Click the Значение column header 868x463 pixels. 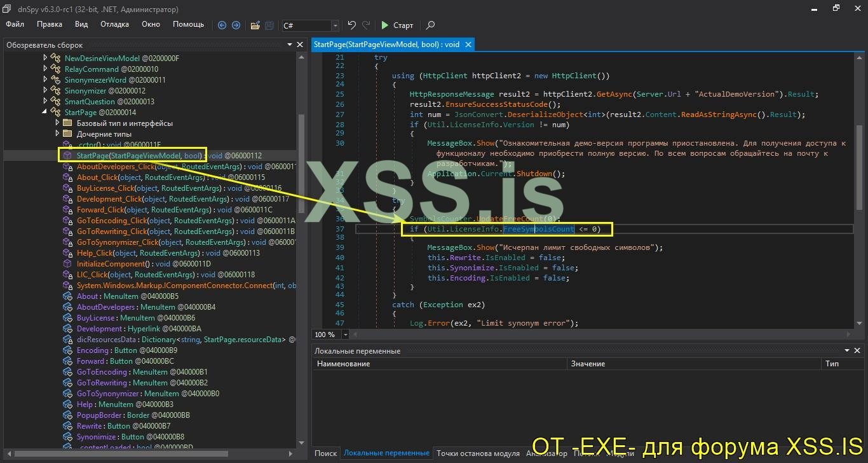(694, 364)
